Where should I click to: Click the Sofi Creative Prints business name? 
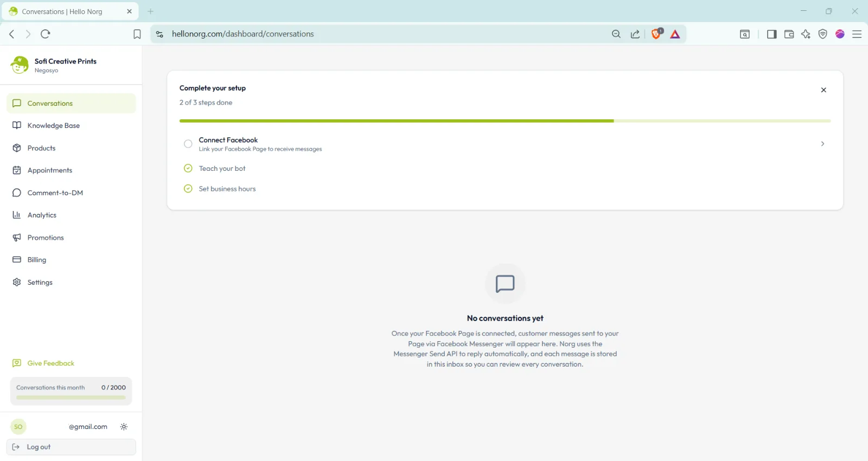point(66,61)
